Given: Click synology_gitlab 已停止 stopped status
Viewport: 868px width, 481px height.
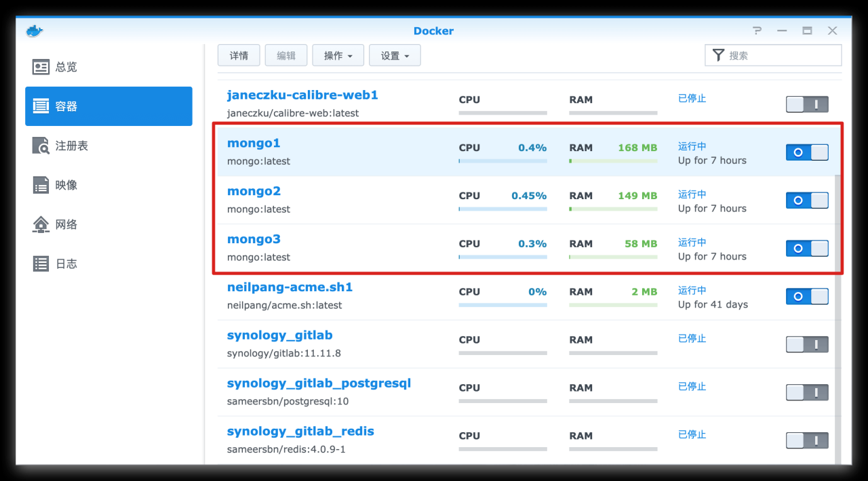Looking at the screenshot, I should 692,339.
